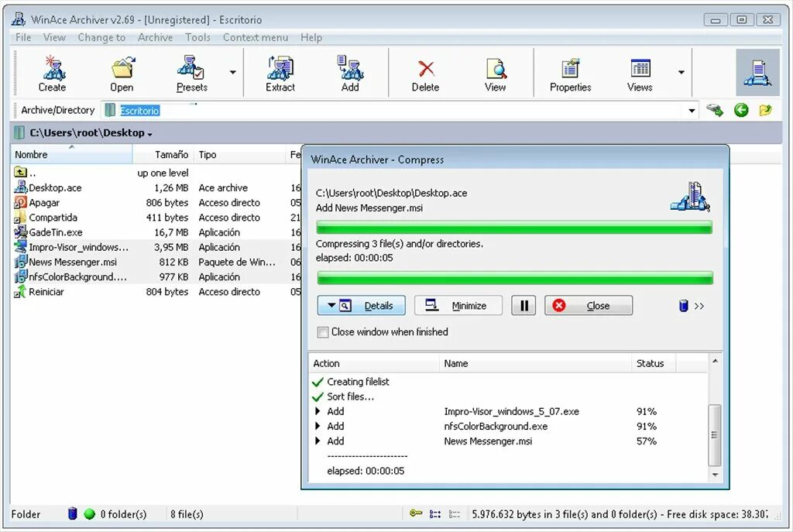Click the WinAce logo icon at toolbar end
This screenshot has width=793, height=532.
pos(757,72)
